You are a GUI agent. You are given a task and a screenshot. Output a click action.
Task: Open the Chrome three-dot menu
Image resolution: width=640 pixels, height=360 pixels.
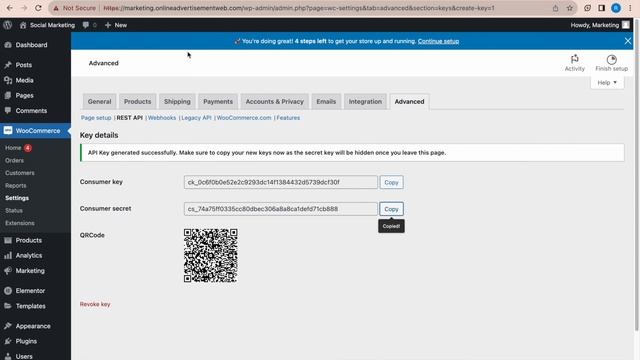click(x=630, y=8)
